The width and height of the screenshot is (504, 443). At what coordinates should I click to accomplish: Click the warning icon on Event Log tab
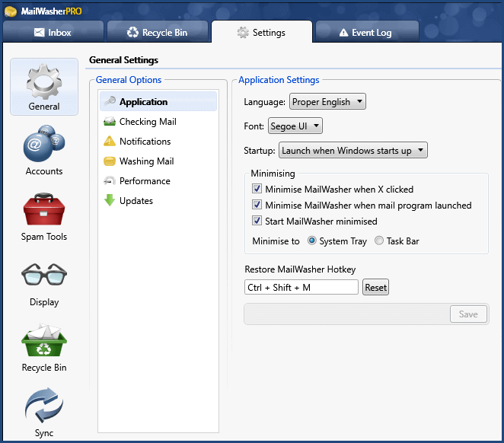pyautogui.click(x=343, y=33)
